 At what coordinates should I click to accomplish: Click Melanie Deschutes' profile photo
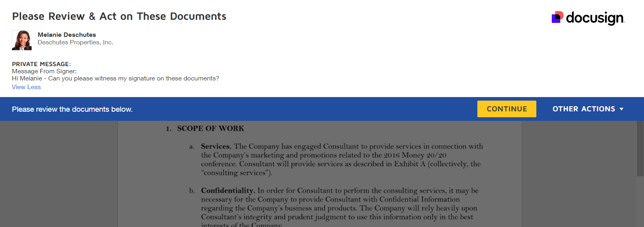(x=22, y=40)
